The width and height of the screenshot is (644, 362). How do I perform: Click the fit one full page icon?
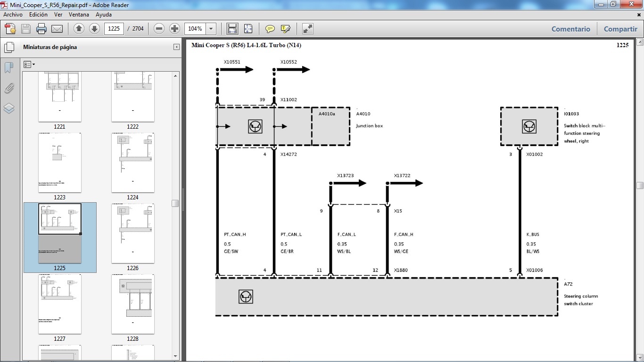point(248,29)
